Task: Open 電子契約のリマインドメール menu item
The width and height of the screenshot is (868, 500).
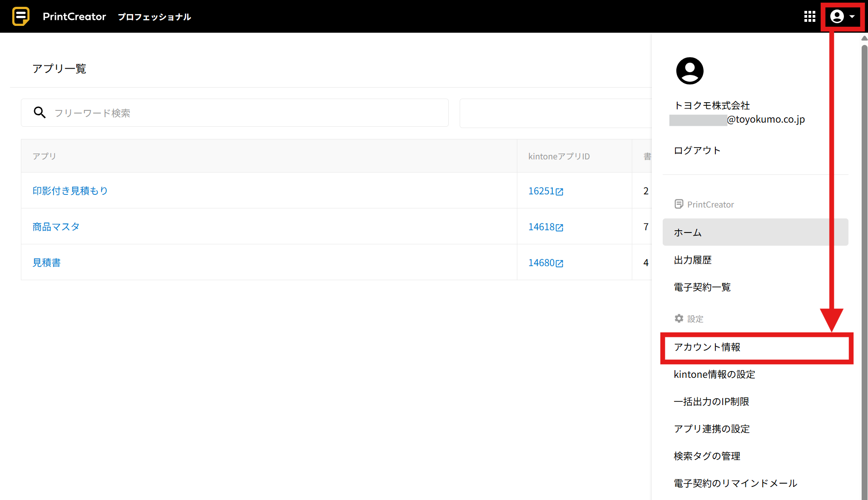Action: coord(755,483)
